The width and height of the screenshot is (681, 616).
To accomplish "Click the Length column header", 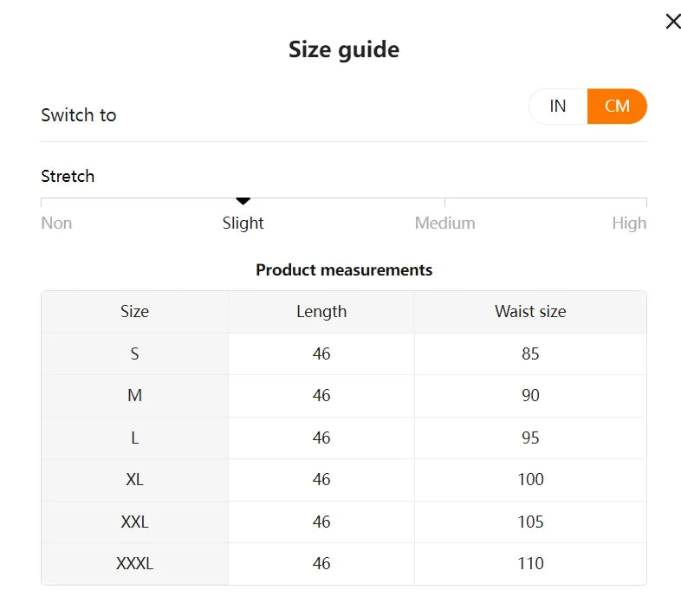I will point(321,312).
